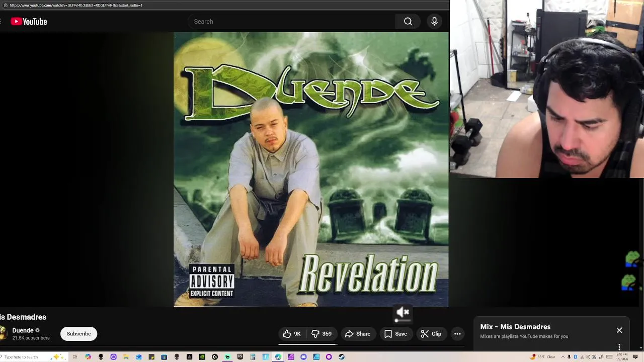This screenshot has height=362, width=644.
Task: Open the NVIDIA app taskbar icon
Action: pyautogui.click(x=202, y=357)
